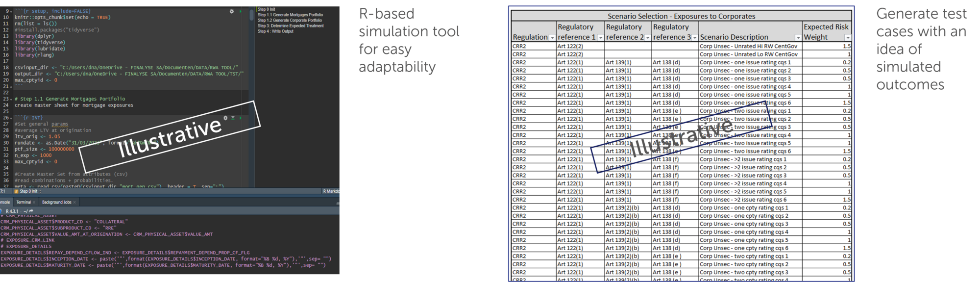Open chunk options gear for INT chunk

(225, 118)
